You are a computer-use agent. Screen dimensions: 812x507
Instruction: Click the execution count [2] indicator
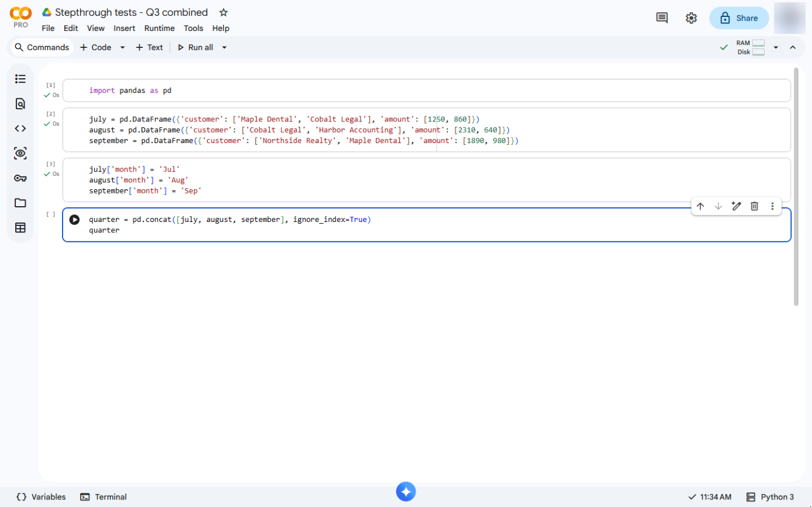50,114
